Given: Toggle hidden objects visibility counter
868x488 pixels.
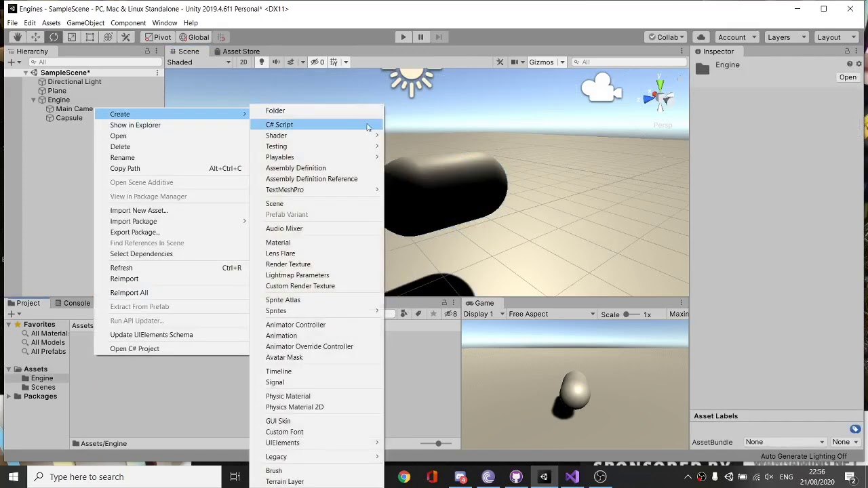Looking at the screenshot, I should (x=317, y=62).
